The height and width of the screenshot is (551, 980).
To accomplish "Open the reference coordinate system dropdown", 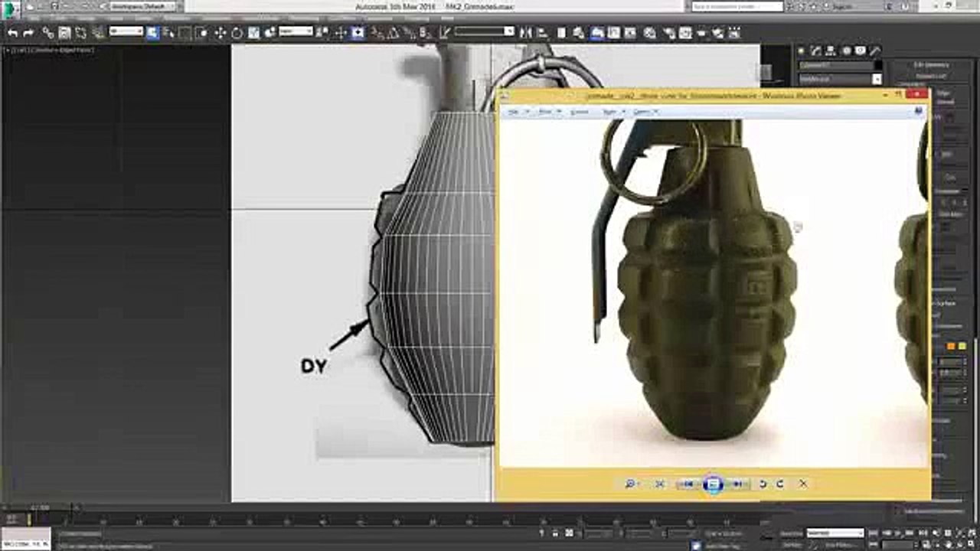I will (x=296, y=31).
